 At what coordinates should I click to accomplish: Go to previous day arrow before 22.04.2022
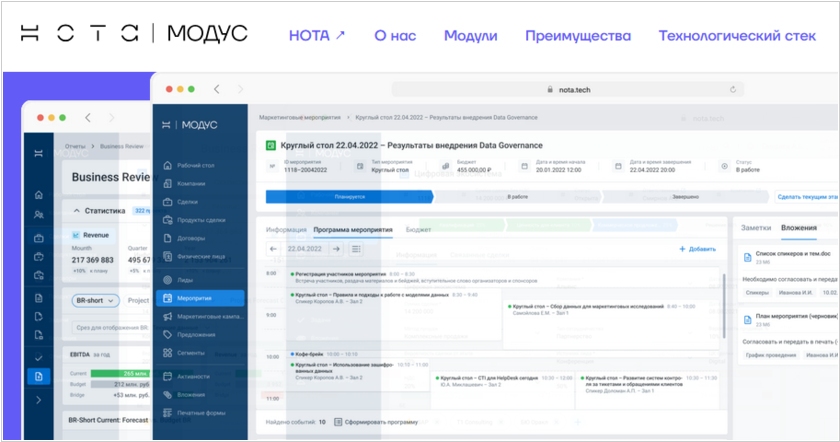pos(273,249)
